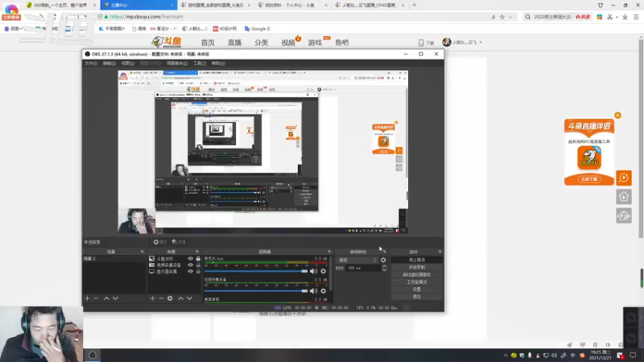The width and height of the screenshot is (644, 362).
Task: Click the browser address bar URL
Action: [x=147, y=17]
